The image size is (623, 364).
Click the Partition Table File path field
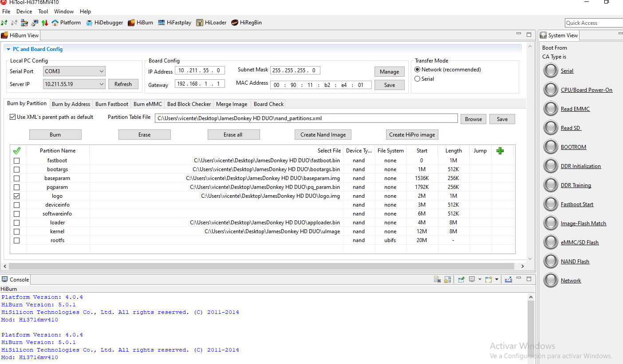tap(306, 118)
